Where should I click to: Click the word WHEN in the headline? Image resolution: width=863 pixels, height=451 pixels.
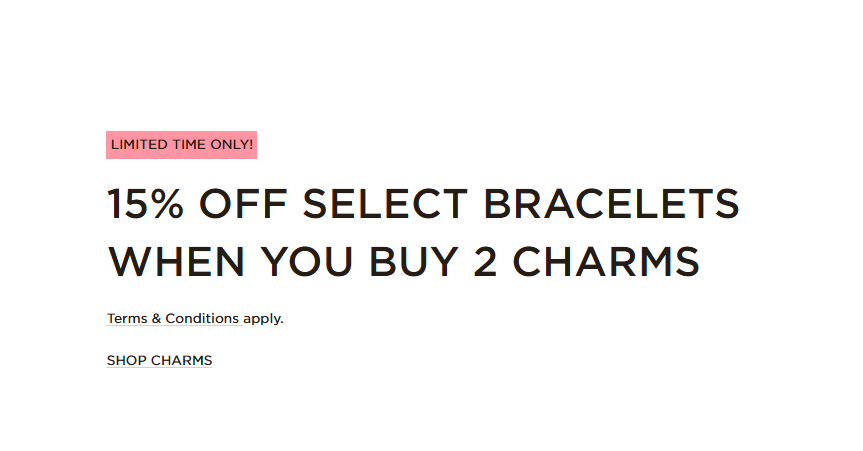[x=177, y=261]
